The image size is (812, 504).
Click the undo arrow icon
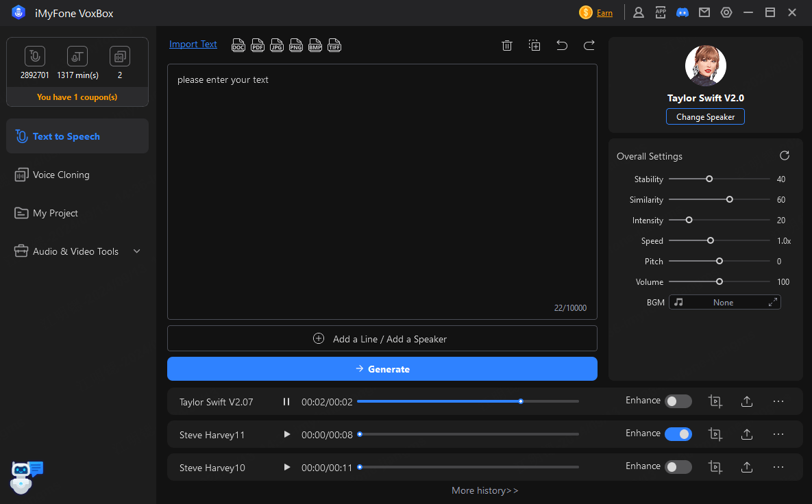[x=562, y=45]
